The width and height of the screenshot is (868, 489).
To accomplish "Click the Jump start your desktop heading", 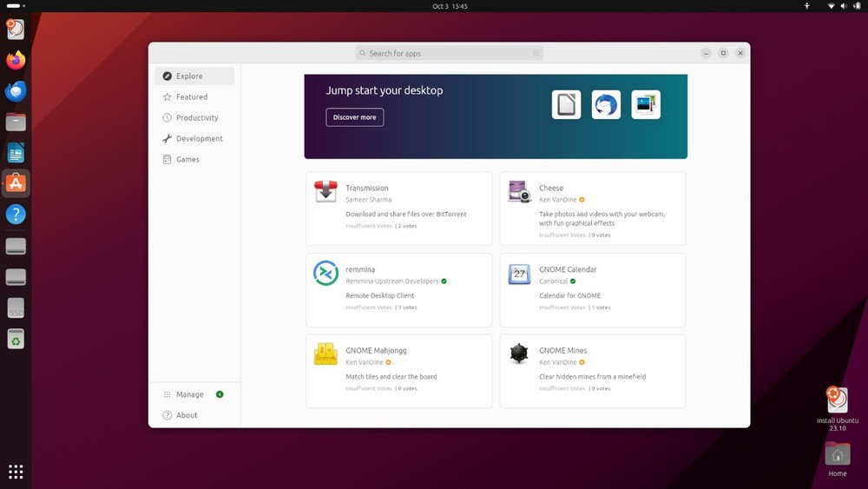I will coord(385,90).
